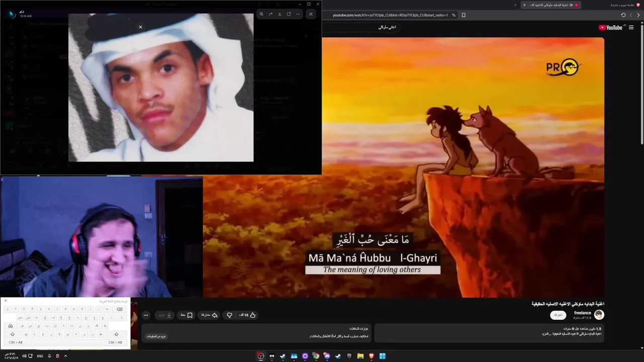644x362 pixels.
Task: Click the right Ctrl + Alt key on keyboard
Action: click(115, 342)
